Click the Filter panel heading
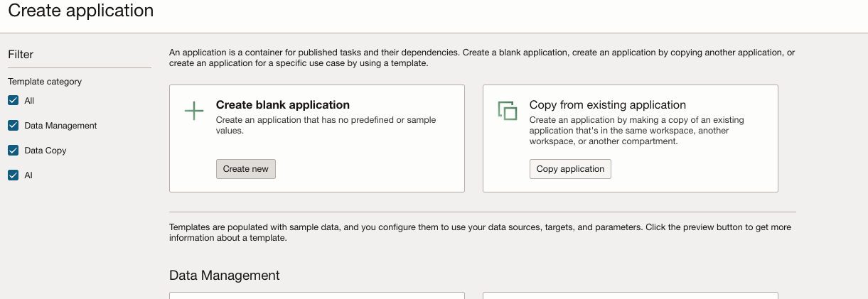The width and height of the screenshot is (868, 299). point(21,55)
